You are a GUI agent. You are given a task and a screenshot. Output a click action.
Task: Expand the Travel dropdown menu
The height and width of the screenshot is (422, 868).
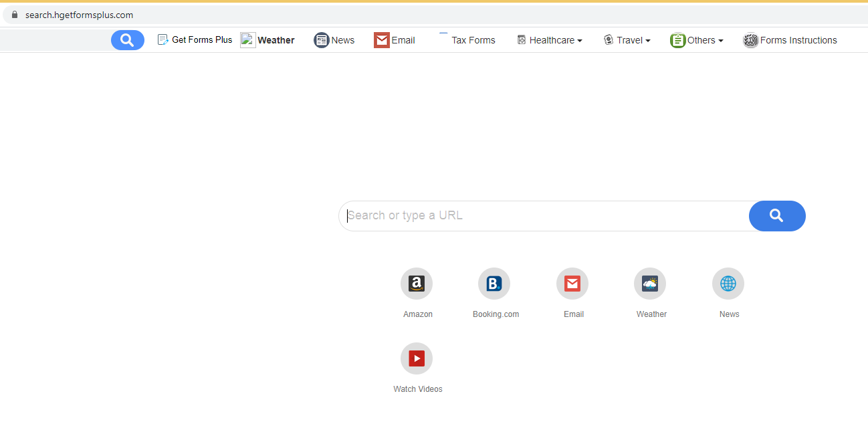tap(627, 40)
